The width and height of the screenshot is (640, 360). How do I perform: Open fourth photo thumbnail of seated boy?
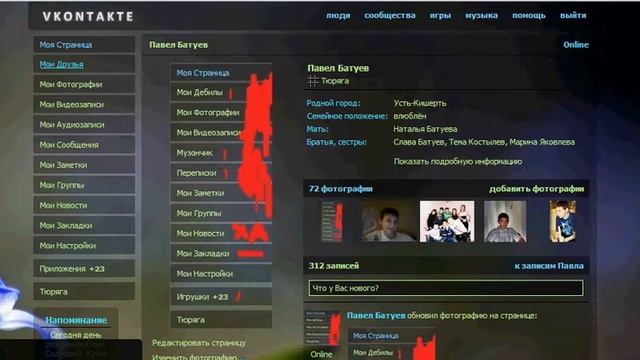pyautogui.click(x=505, y=222)
